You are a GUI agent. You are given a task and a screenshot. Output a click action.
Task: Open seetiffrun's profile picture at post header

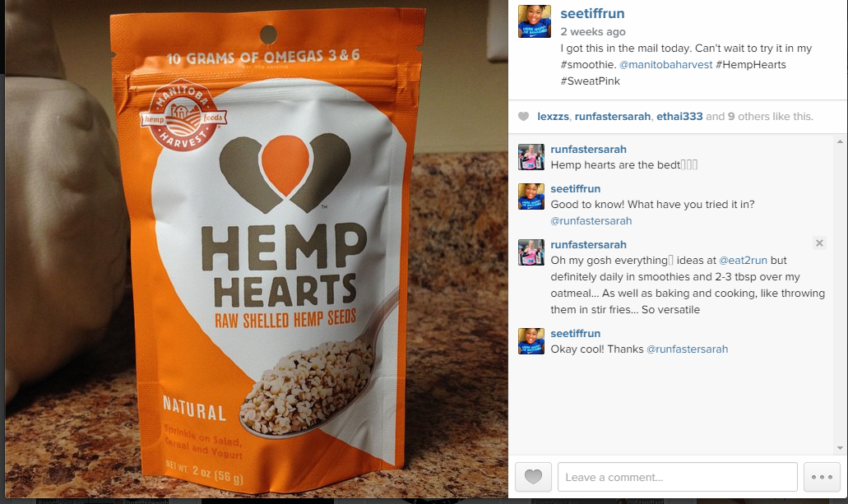tap(535, 21)
